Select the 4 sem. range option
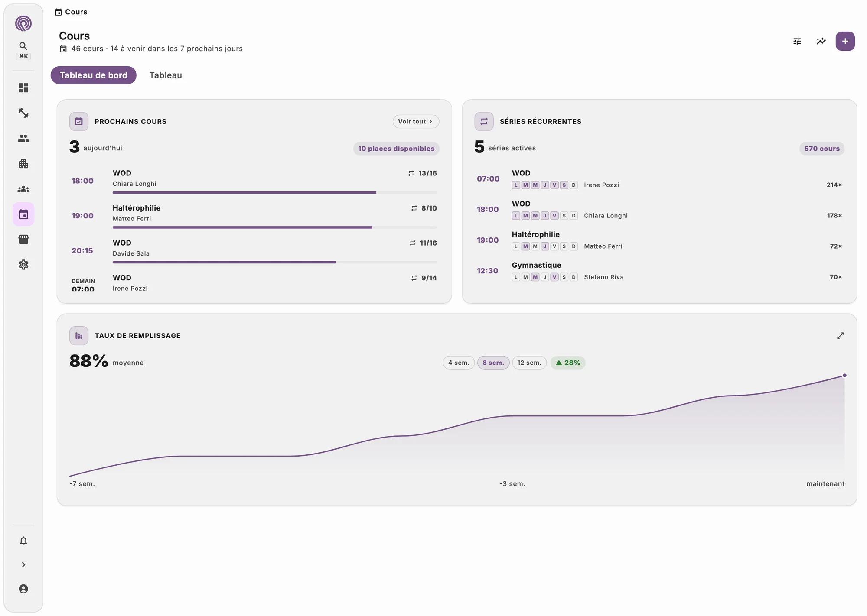This screenshot has width=867, height=616. [459, 363]
